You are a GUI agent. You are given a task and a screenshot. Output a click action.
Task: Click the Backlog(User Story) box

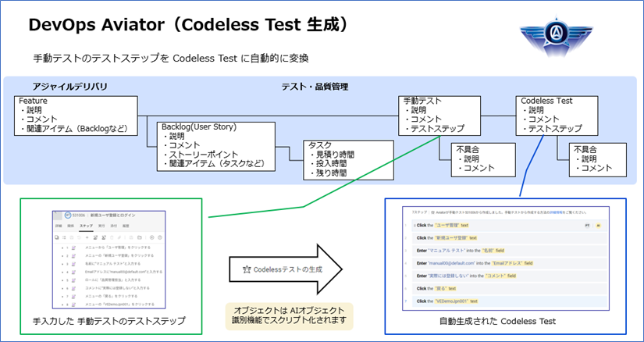coord(211,145)
